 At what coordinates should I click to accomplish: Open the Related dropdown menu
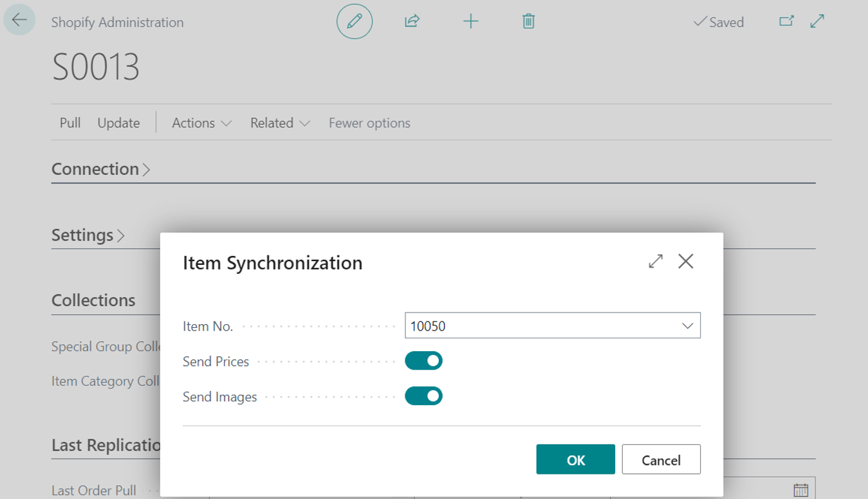click(280, 123)
